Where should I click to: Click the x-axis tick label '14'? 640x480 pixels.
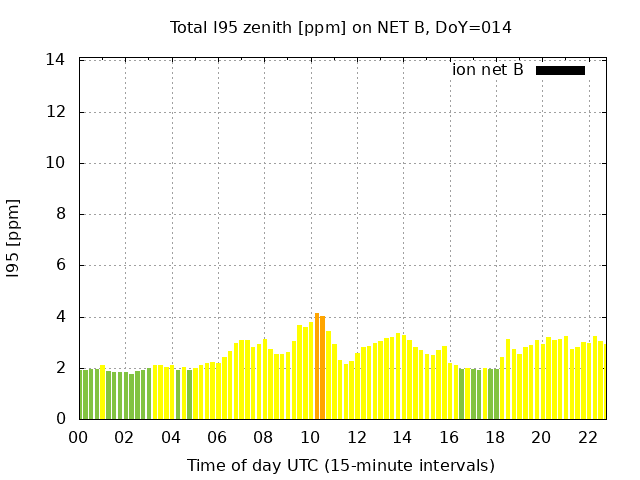pos(402,437)
